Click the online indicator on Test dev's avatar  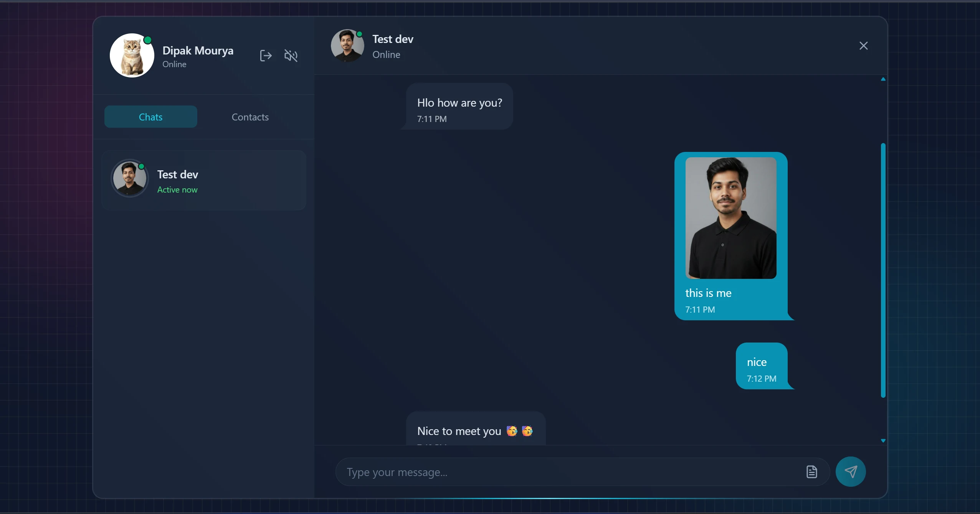pyautogui.click(x=360, y=34)
